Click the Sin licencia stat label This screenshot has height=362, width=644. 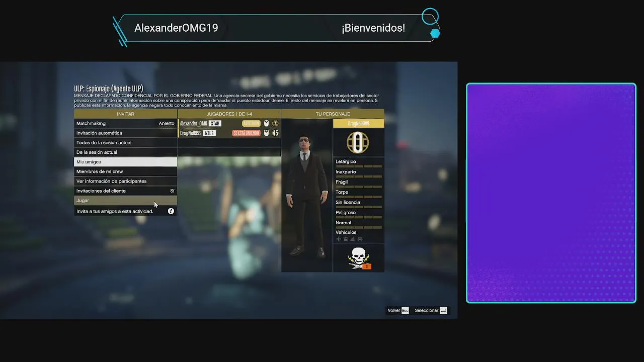(x=348, y=202)
